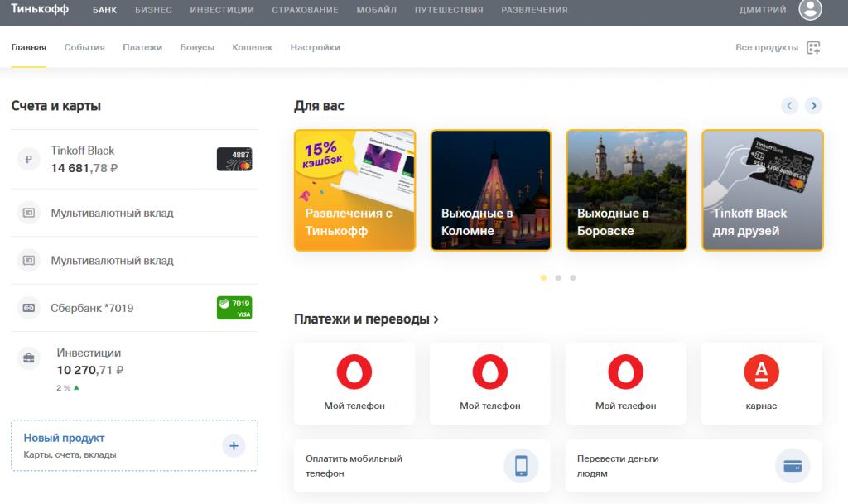Click the link icon beside Сбербанк *7019

29,308
